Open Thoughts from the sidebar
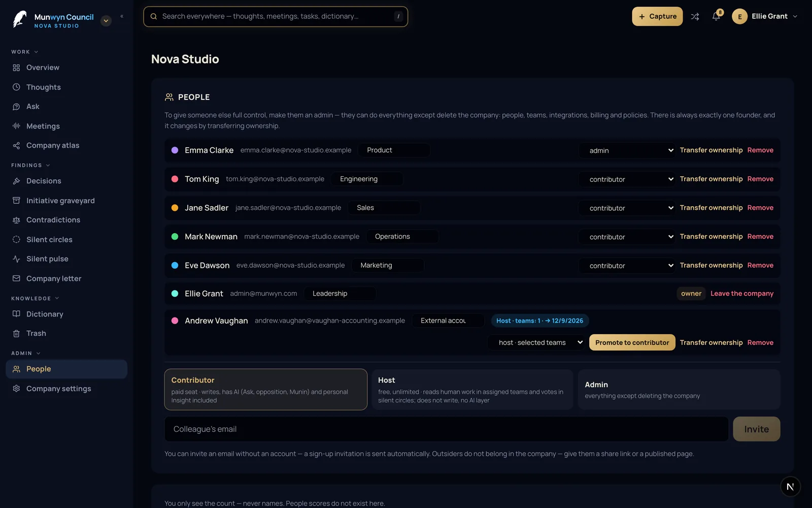Image resolution: width=812 pixels, height=508 pixels. (66, 87)
